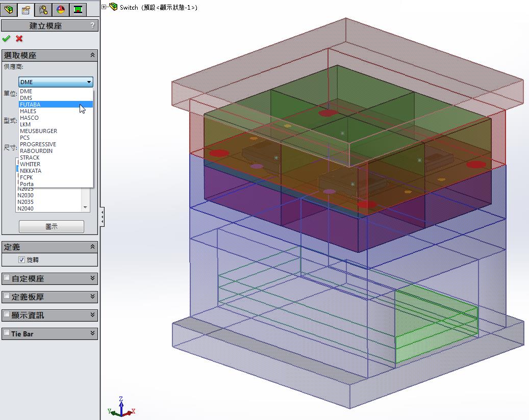Confirm with the green checkmark
The width and height of the screenshot is (529, 420).
click(6, 39)
